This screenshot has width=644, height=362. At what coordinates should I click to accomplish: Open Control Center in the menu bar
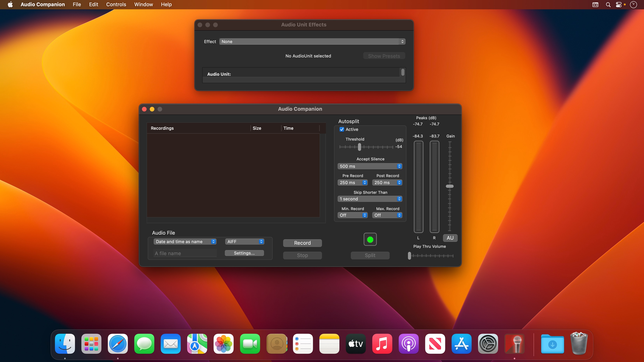pos(619,4)
